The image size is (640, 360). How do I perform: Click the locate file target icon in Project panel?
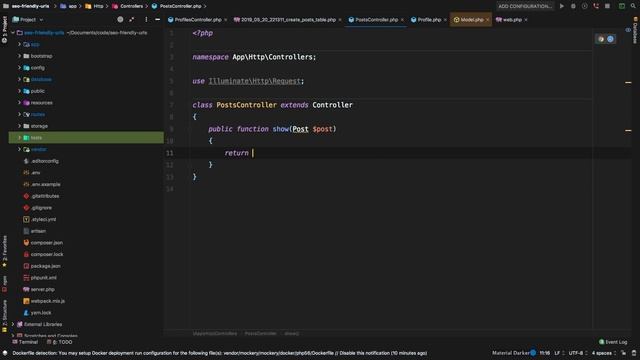coord(120,19)
